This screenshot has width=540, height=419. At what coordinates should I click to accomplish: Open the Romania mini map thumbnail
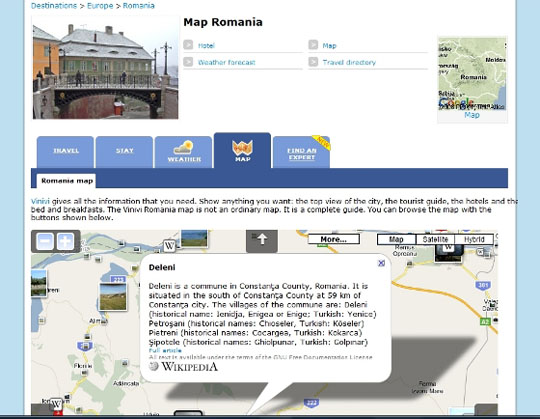472,74
